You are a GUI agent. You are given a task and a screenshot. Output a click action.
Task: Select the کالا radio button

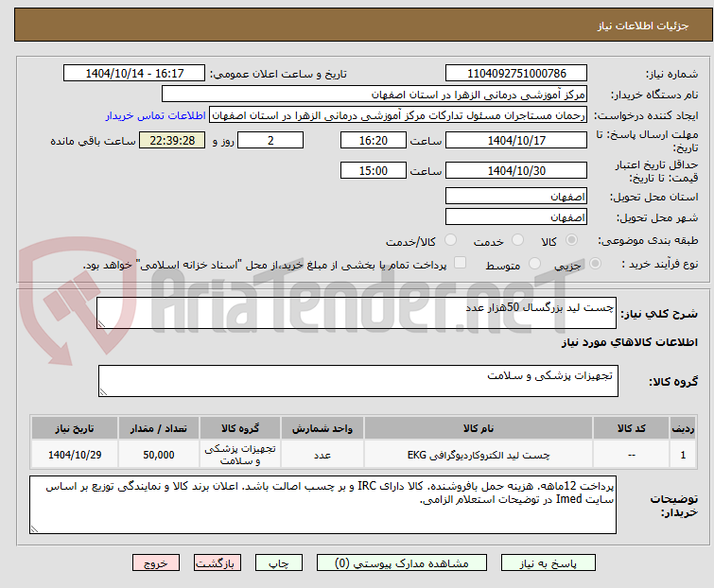(571, 240)
